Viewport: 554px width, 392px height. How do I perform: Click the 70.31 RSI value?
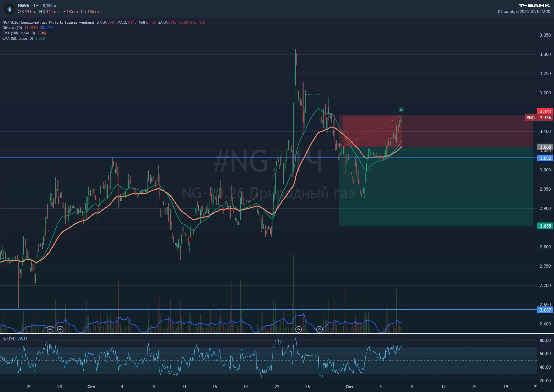pyautogui.click(x=22, y=338)
